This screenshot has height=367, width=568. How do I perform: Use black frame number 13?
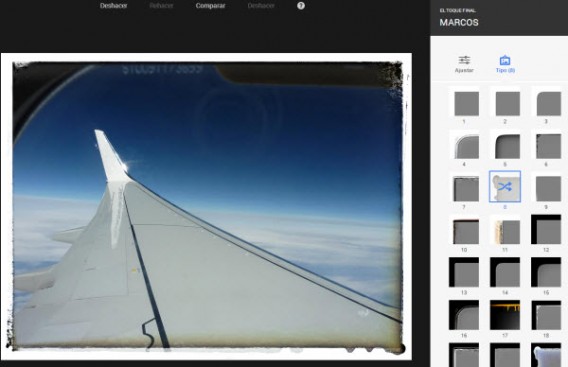click(464, 272)
